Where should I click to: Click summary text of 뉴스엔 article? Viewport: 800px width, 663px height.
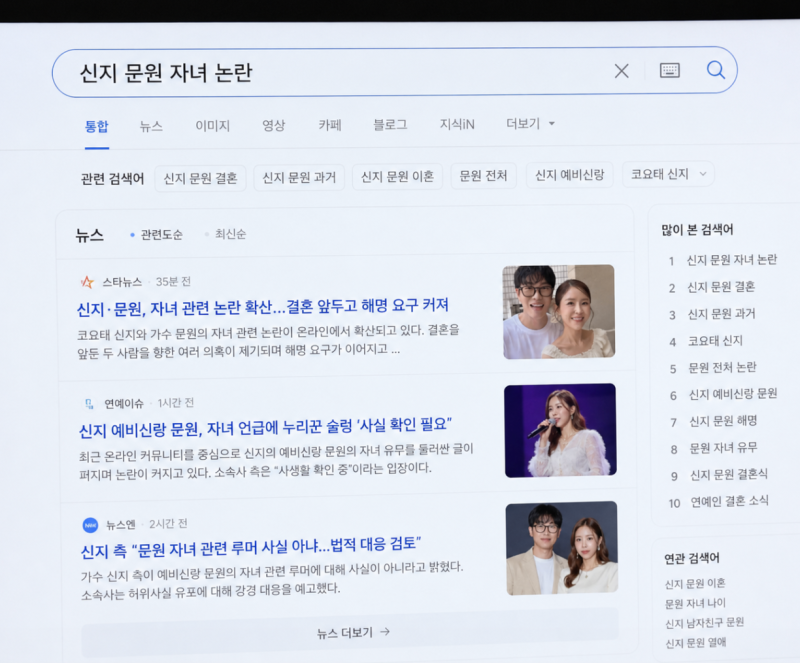tap(272, 579)
